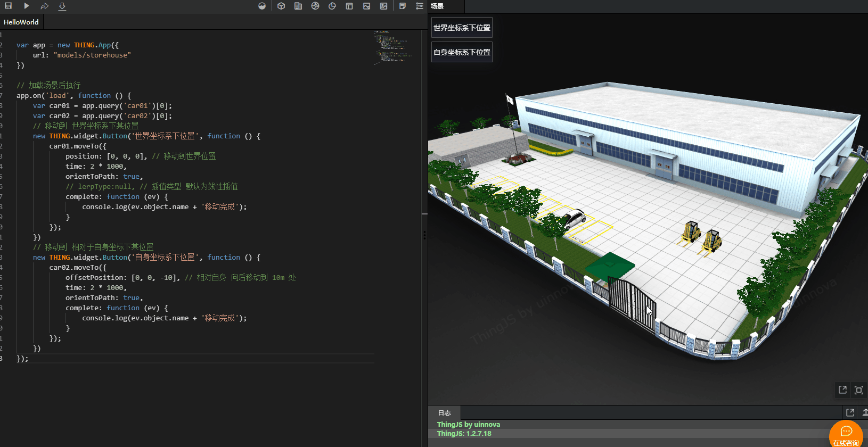Click the log line 'ThingJS: 1.2.7.18'

[x=464, y=433]
